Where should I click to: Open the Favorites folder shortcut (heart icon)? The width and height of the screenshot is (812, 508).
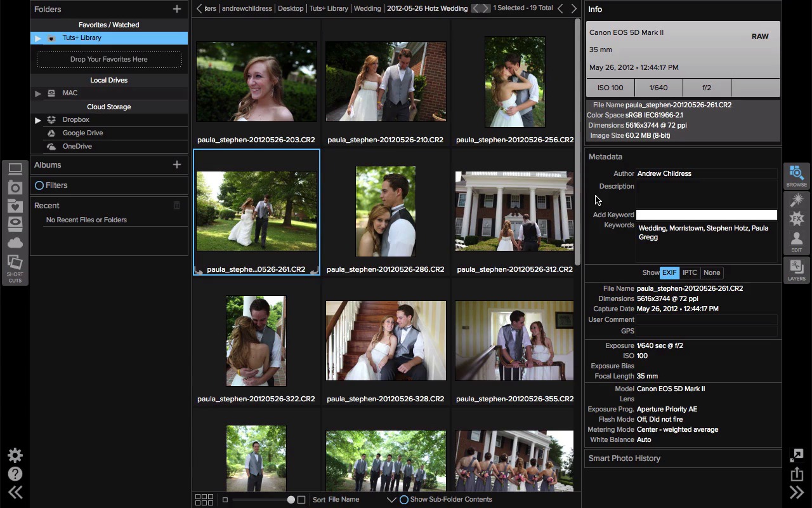pyautogui.click(x=15, y=206)
